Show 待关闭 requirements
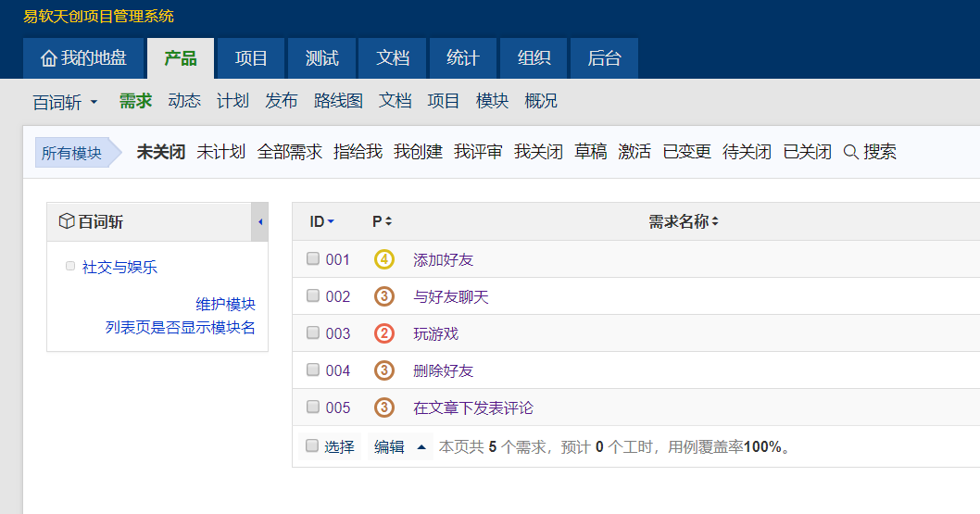Image resolution: width=980 pixels, height=514 pixels. click(x=747, y=152)
